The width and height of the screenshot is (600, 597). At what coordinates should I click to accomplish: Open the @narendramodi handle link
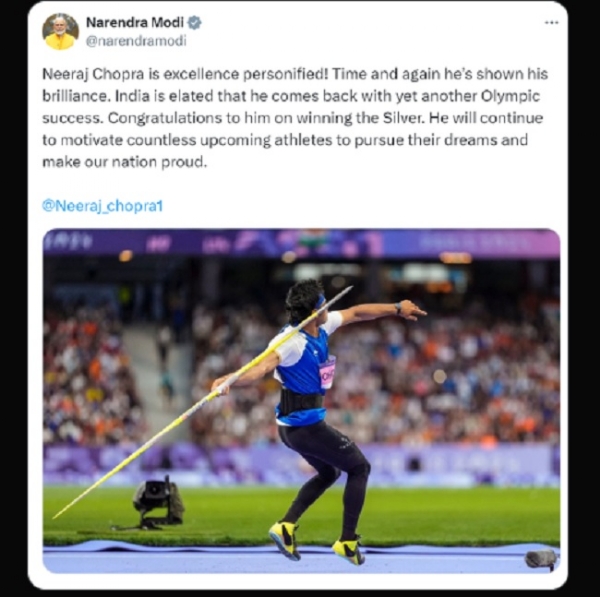136,41
